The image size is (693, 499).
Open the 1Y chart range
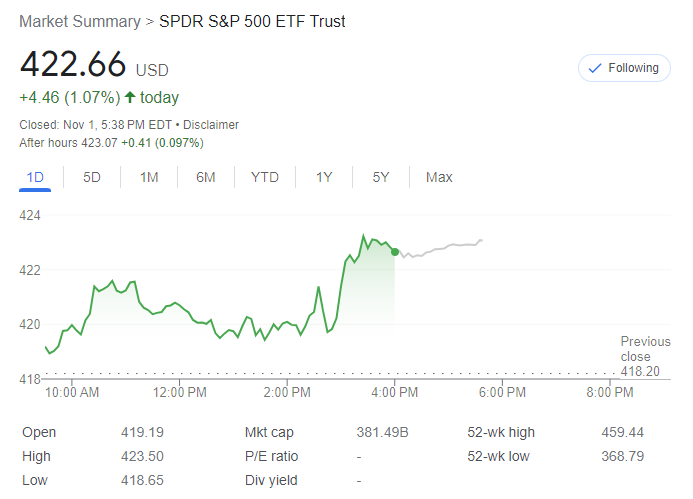324,177
